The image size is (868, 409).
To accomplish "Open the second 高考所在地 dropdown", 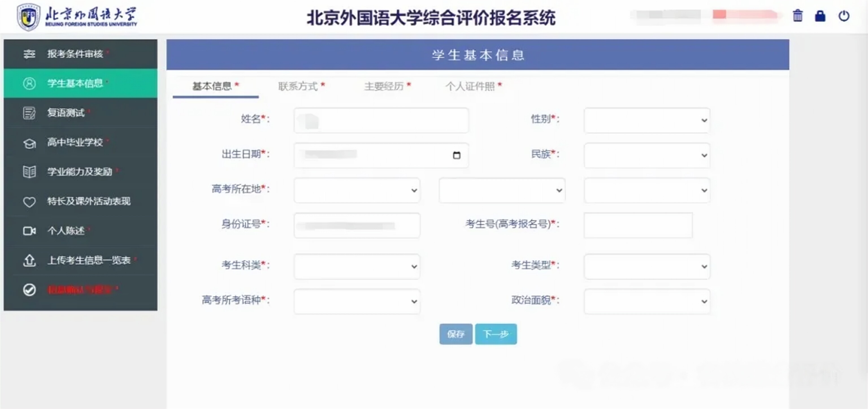I will (x=502, y=191).
